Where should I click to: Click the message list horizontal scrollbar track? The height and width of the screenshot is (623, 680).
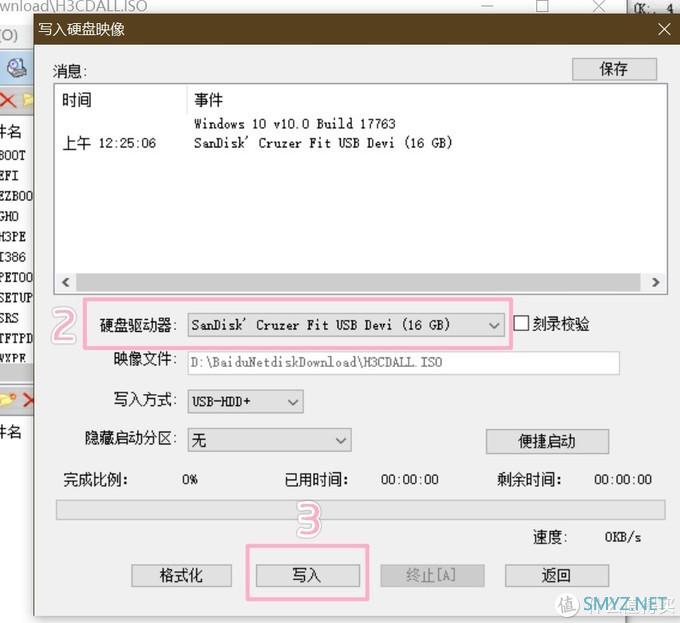358,282
